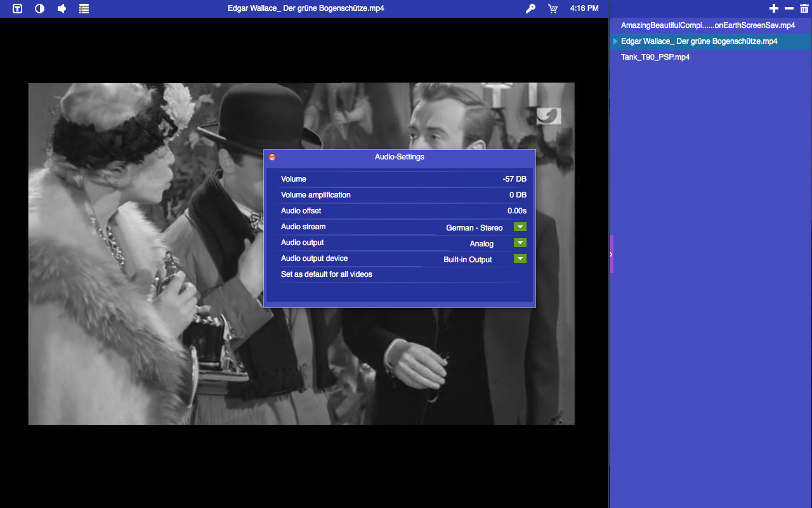
Task: Open the subtitle text settings icon
Action: click(18, 9)
